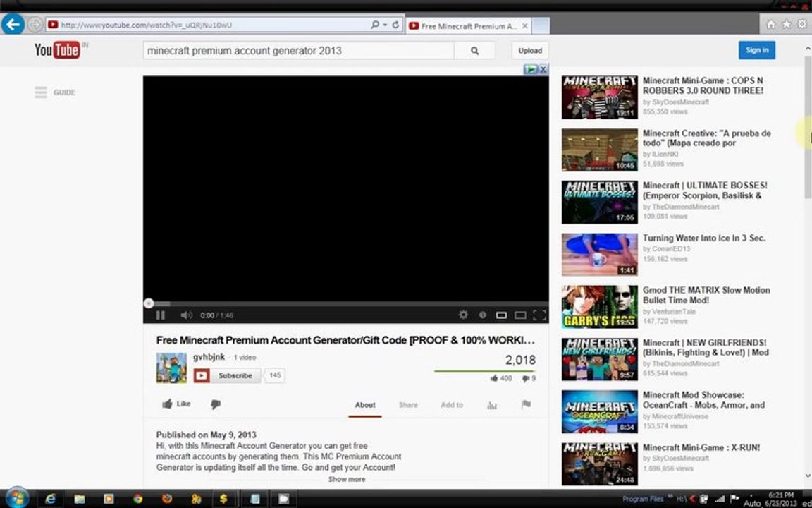Open OceanCraft Mod Showcase thumbnail
812x508 pixels.
[x=599, y=411]
